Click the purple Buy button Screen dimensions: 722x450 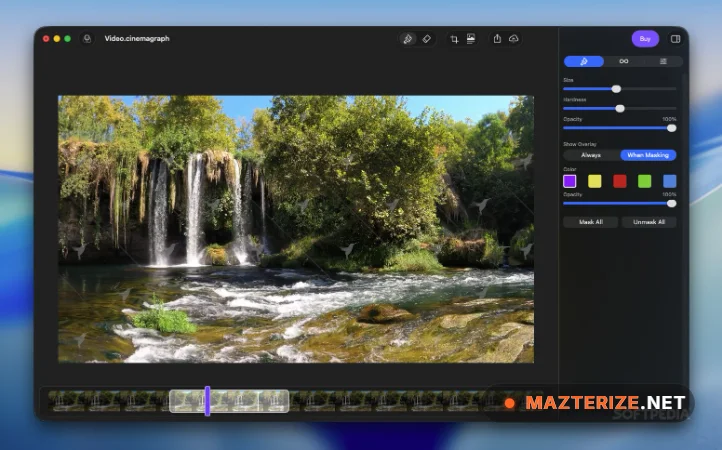pos(645,39)
